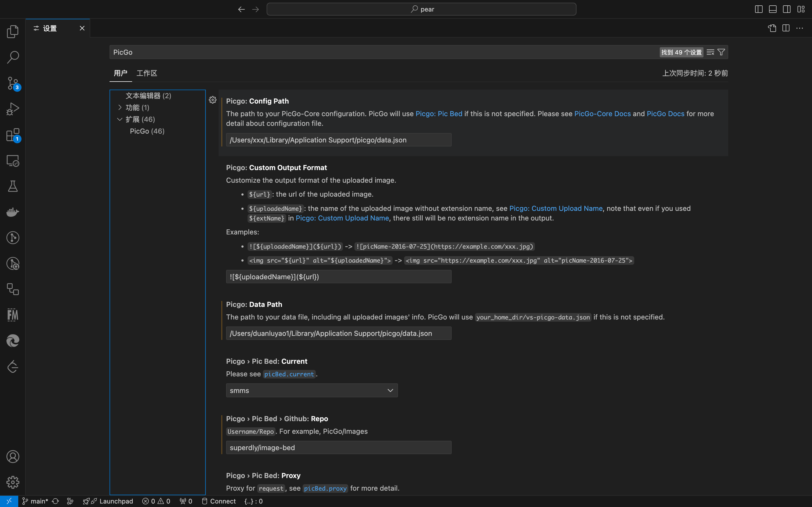Open the Pic Bed Current smms dropdown
This screenshot has width=812, height=507.
point(311,390)
